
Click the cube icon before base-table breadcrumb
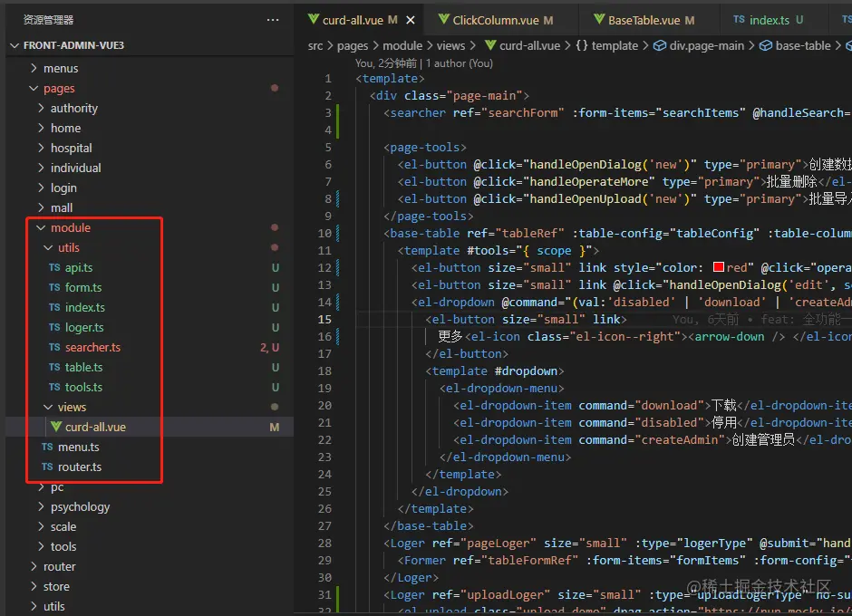click(766, 45)
